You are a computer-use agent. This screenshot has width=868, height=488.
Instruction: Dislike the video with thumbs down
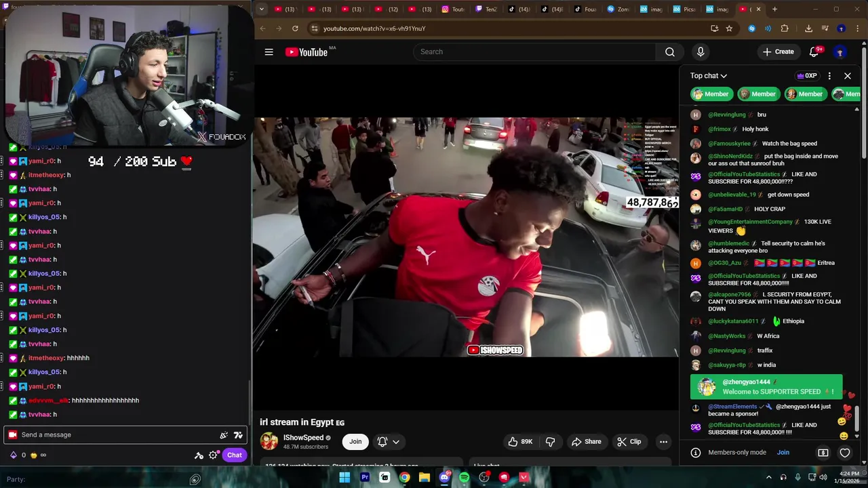pos(550,442)
